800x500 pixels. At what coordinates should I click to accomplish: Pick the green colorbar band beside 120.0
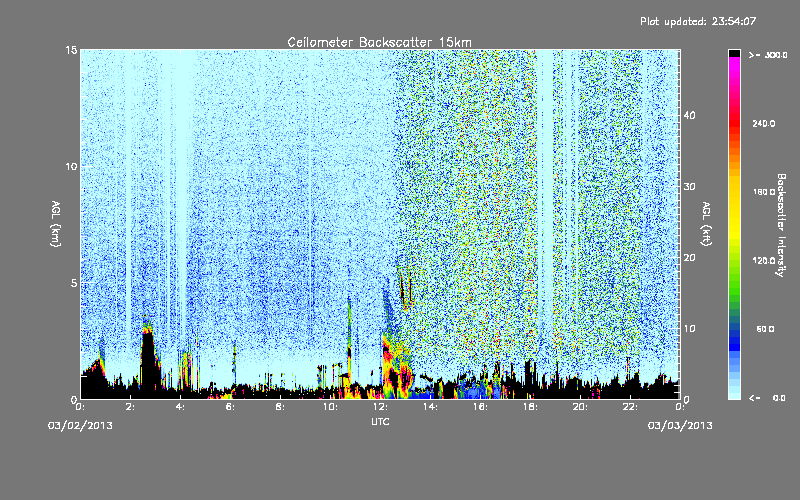pos(734,265)
